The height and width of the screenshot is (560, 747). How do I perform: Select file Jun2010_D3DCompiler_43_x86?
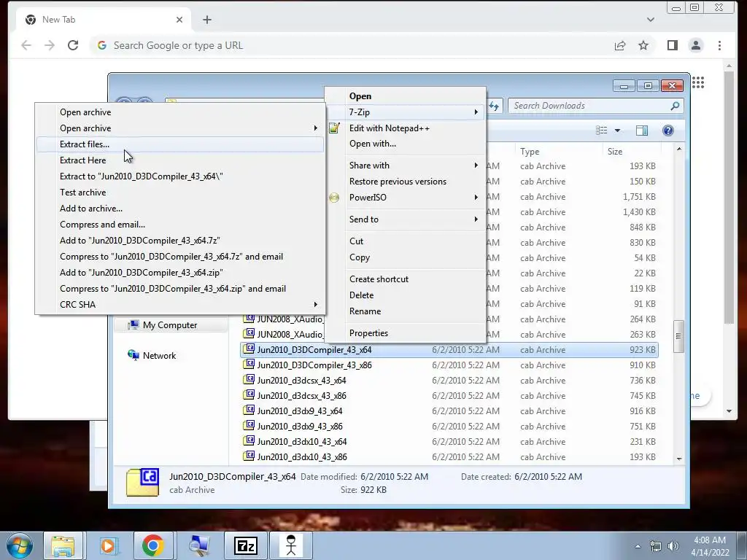tap(449, 365)
